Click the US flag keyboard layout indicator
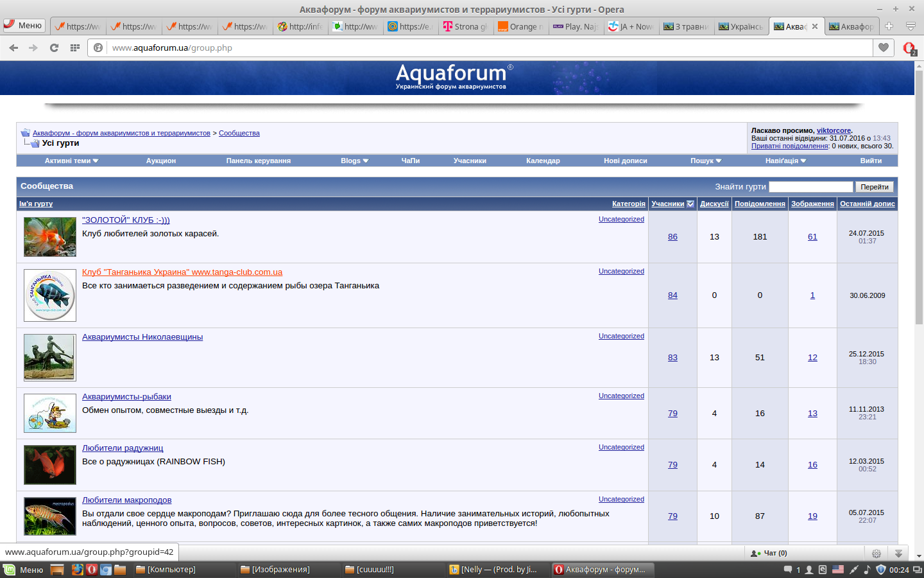This screenshot has height=578, width=924. click(x=838, y=570)
